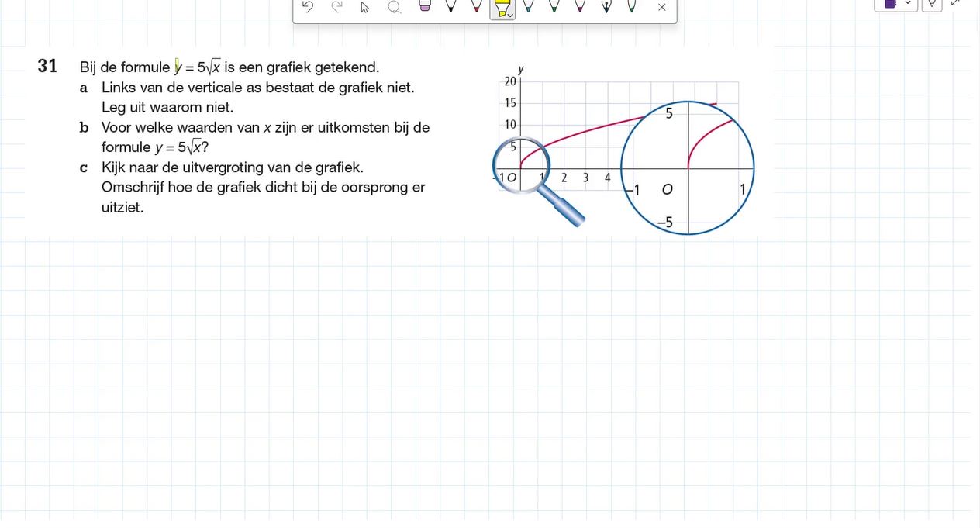Pick the purple eraser tool
This screenshot has height=528, width=980.
423,6
